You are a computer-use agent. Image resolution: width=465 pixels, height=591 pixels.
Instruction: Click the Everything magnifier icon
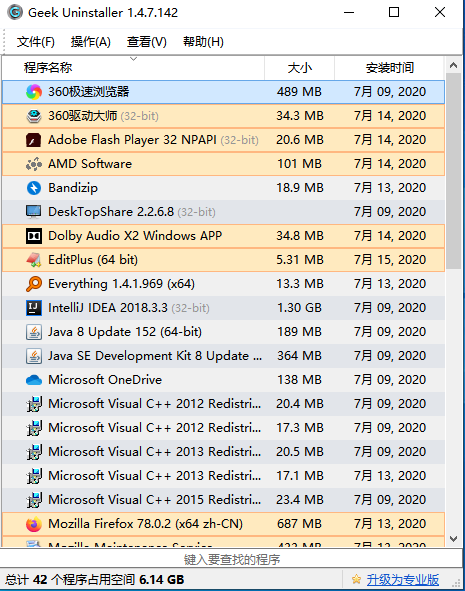(34, 284)
